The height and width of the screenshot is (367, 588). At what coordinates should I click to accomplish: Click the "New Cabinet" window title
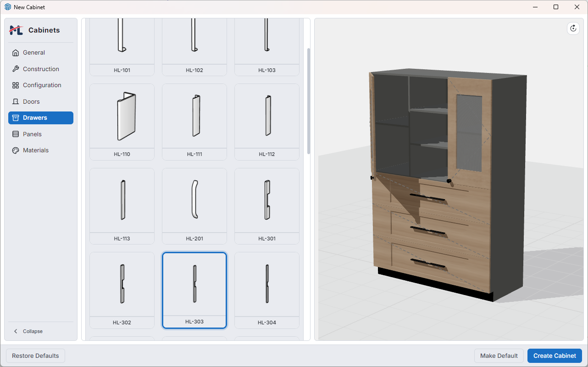pyautogui.click(x=29, y=7)
